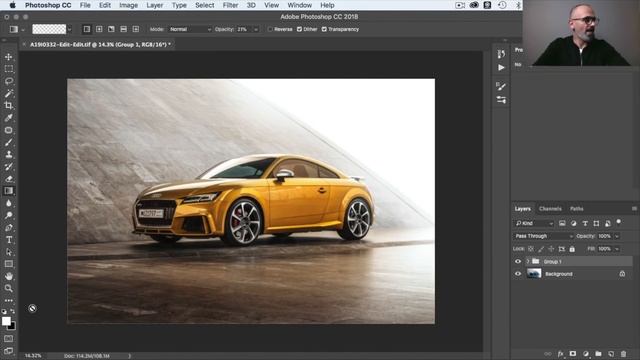Open the Layer menu
The image size is (640, 360).
pyautogui.click(x=155, y=5)
